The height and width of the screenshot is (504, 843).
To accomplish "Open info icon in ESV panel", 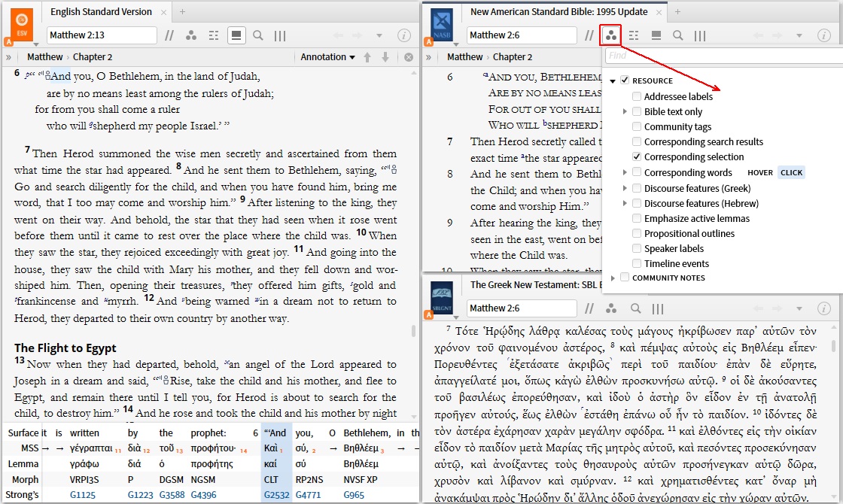I will (x=403, y=35).
